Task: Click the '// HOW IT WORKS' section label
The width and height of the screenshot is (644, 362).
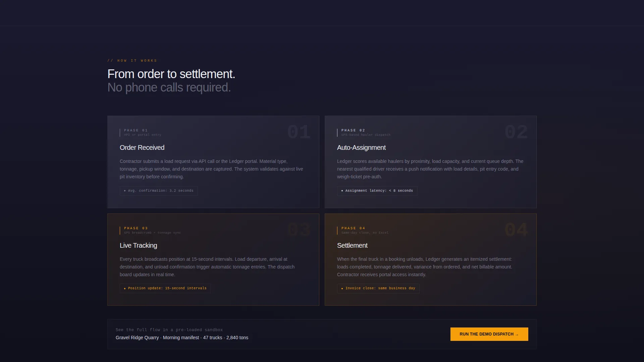Action: (x=132, y=61)
